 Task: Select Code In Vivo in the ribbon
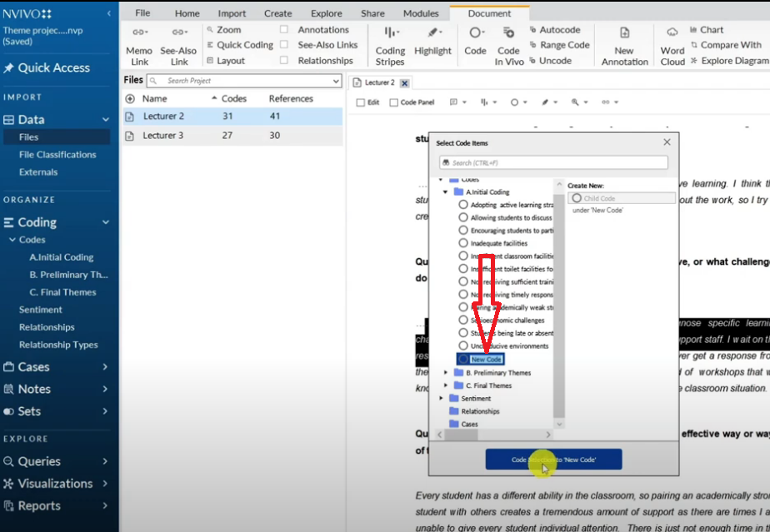coord(508,46)
